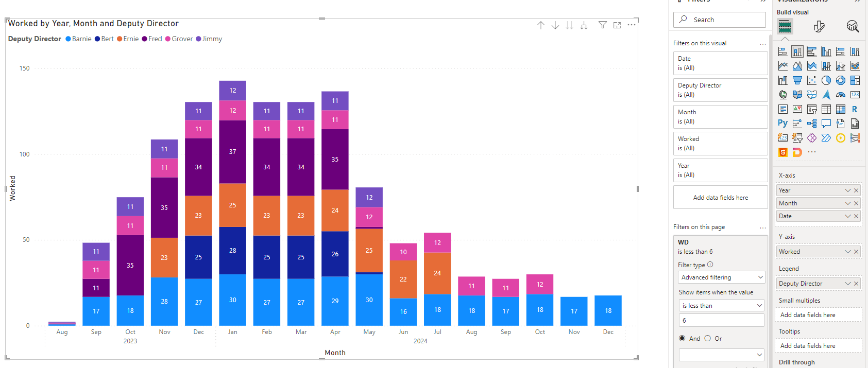
Task: Switch to Format visual tab
Action: click(819, 26)
